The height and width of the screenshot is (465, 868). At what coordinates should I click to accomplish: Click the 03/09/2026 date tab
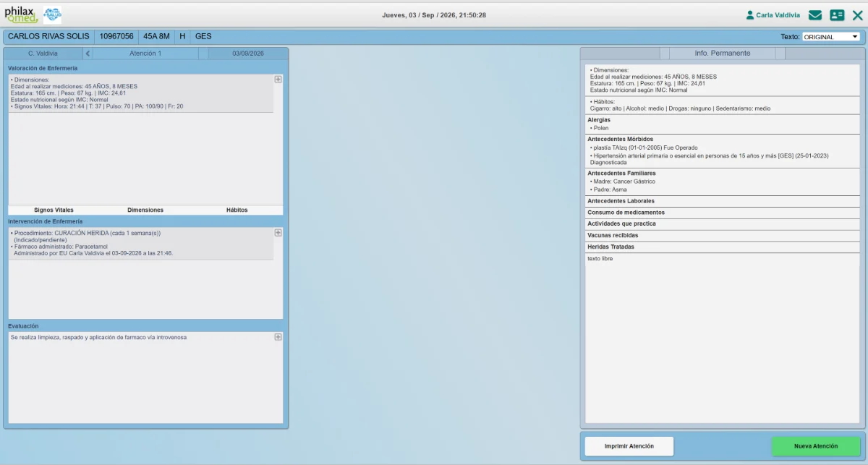click(248, 54)
